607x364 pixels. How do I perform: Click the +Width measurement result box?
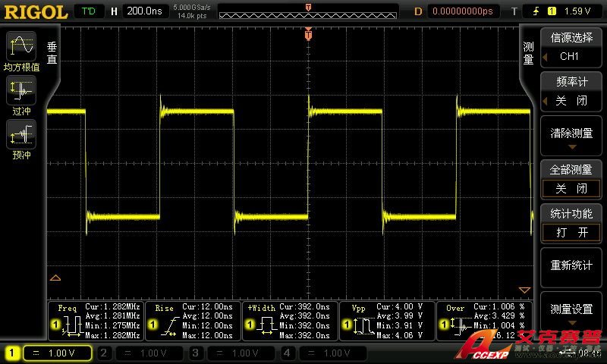[x=290, y=321]
